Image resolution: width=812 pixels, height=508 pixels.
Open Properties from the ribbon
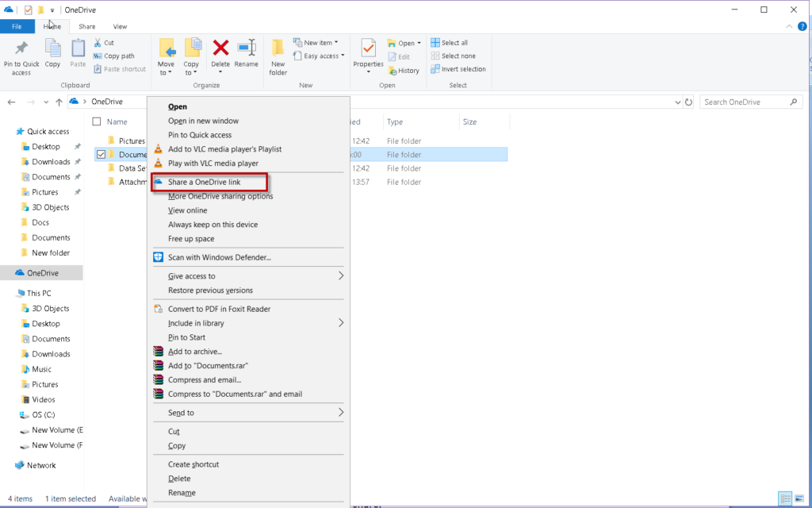368,54
